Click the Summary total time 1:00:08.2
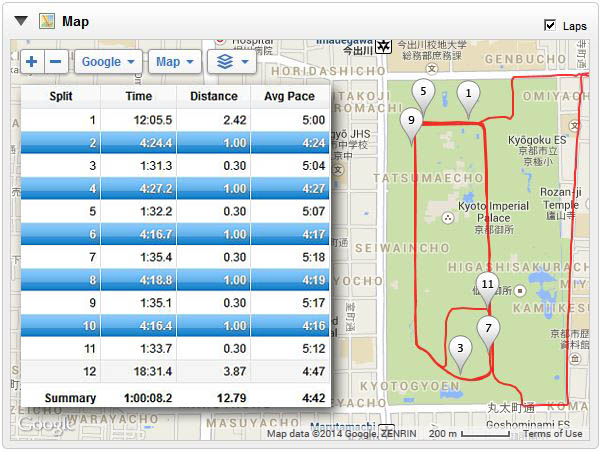The height and width of the screenshot is (452, 601). coord(148,398)
